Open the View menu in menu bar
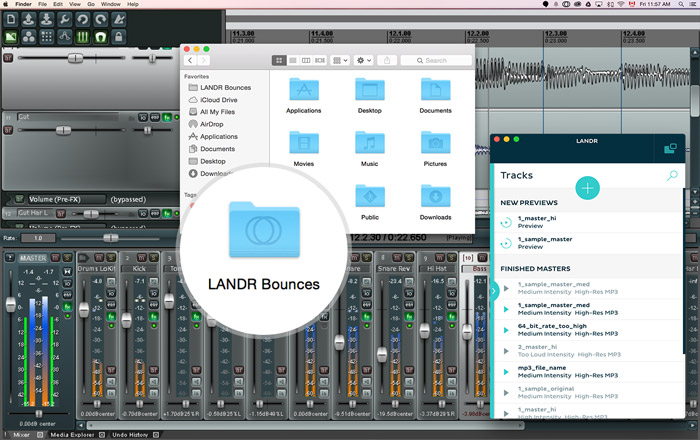Viewport: 700px width, 440px height. 75,4
